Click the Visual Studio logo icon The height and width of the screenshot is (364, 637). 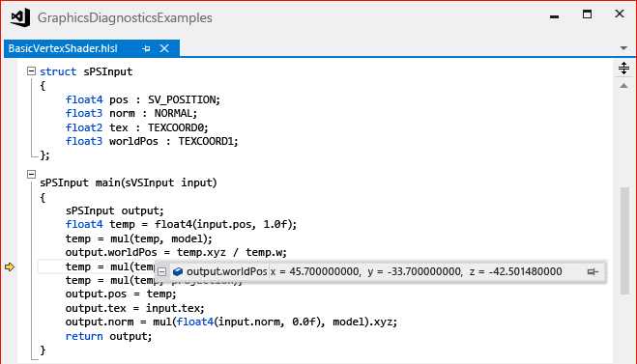[20, 17]
